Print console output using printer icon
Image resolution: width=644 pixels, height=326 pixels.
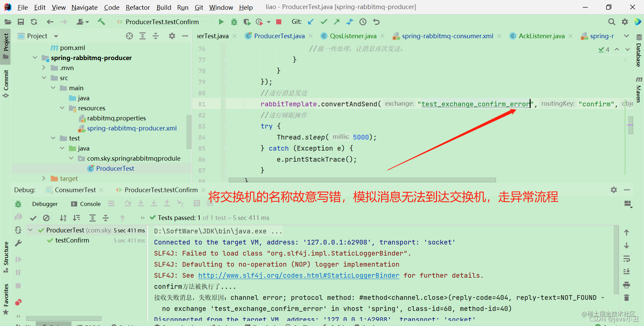pyautogui.click(x=627, y=285)
